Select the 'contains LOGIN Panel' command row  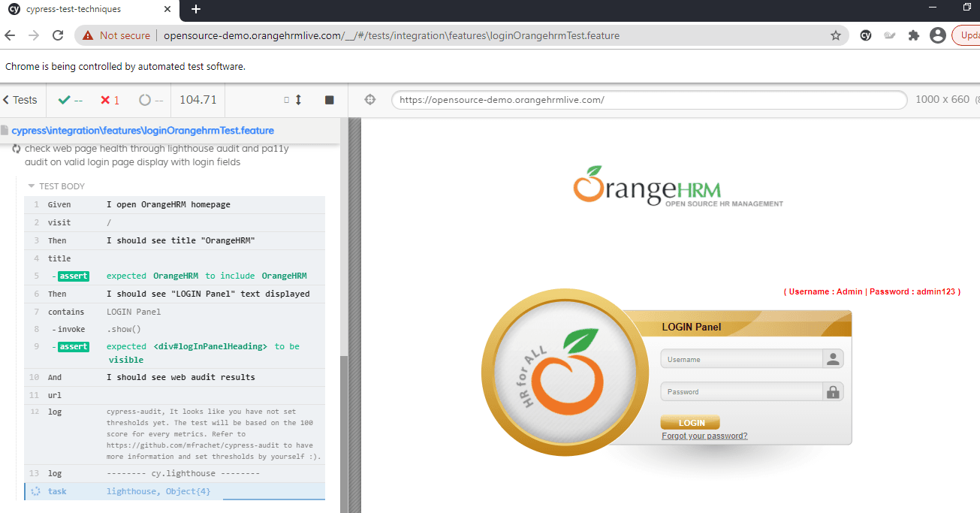[174, 312]
